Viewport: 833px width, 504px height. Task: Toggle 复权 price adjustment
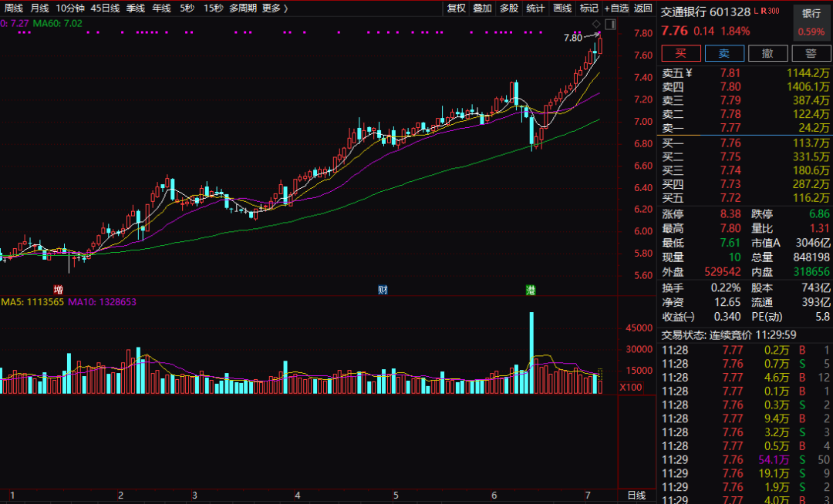[457, 8]
